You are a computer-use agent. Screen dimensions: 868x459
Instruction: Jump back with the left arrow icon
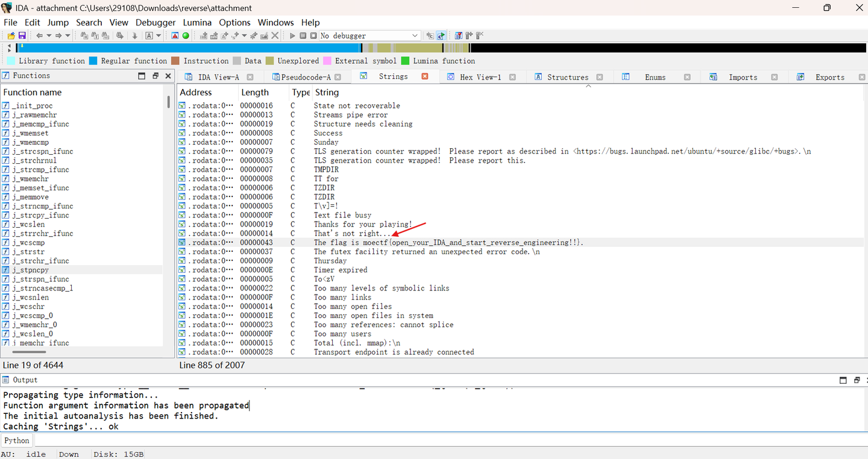(39, 36)
